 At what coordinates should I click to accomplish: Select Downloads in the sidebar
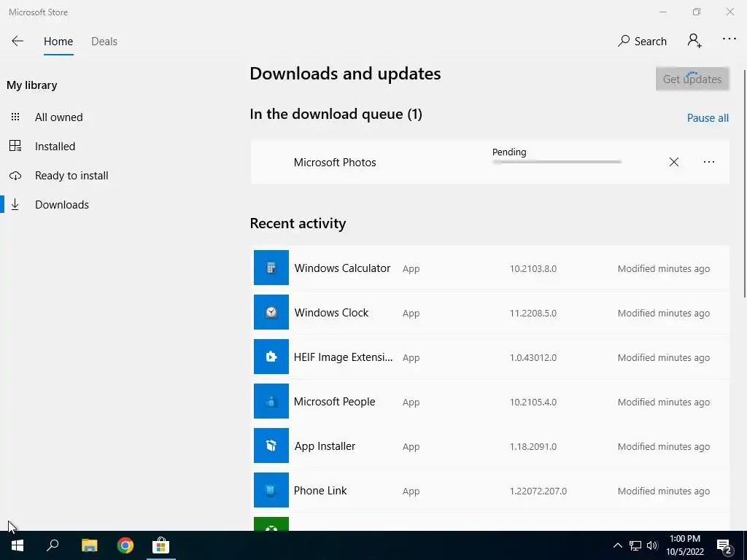pos(62,205)
